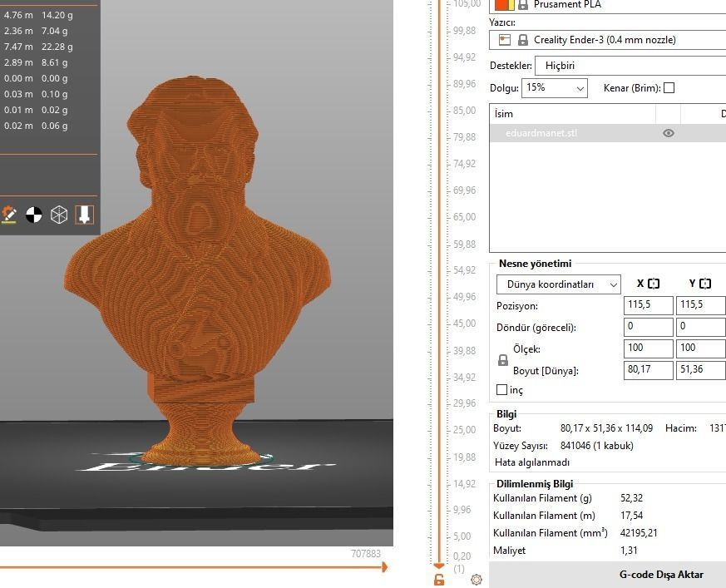Viewport: 726px width, 588px height.
Task: Click the Prusament PLA filament color swatch
Action: 505,5
